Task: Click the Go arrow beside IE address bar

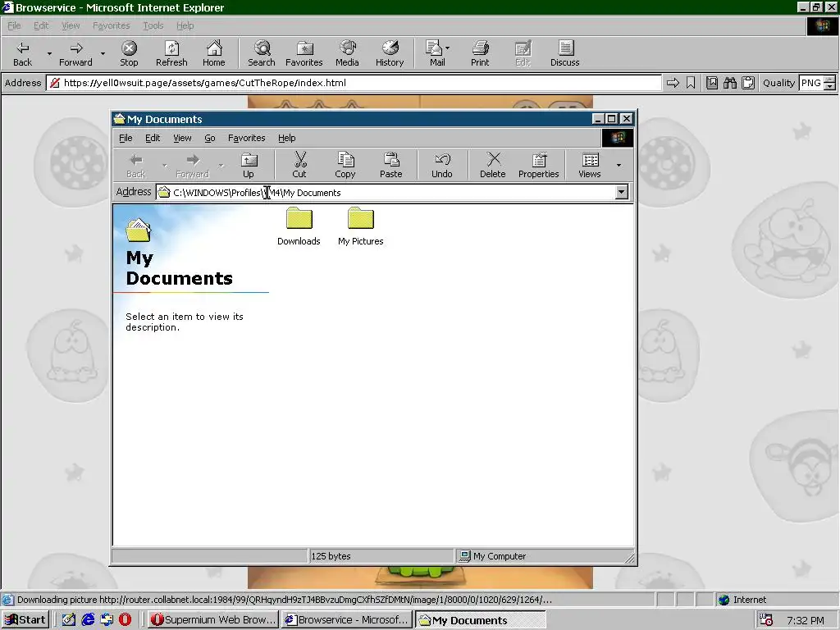Action: pyautogui.click(x=673, y=83)
